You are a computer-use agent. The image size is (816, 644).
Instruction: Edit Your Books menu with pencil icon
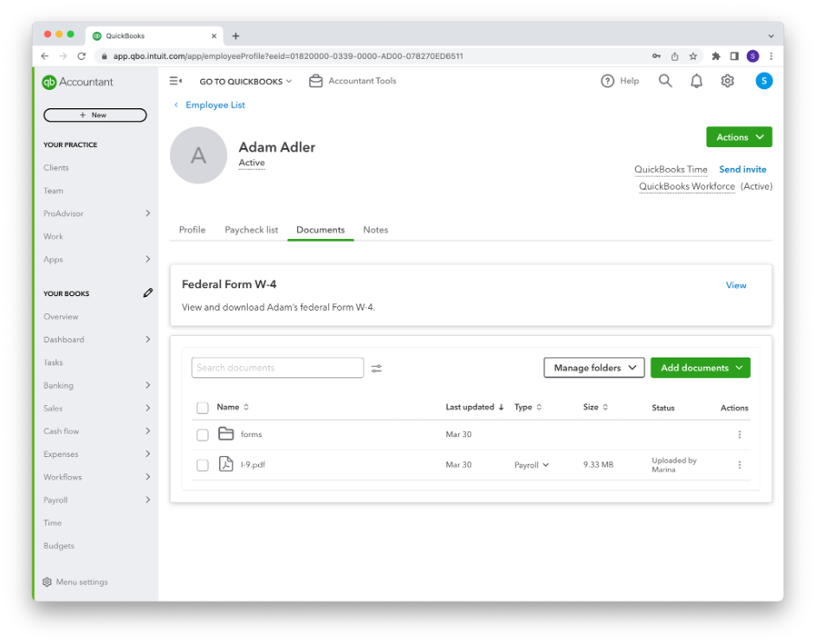[x=148, y=293]
